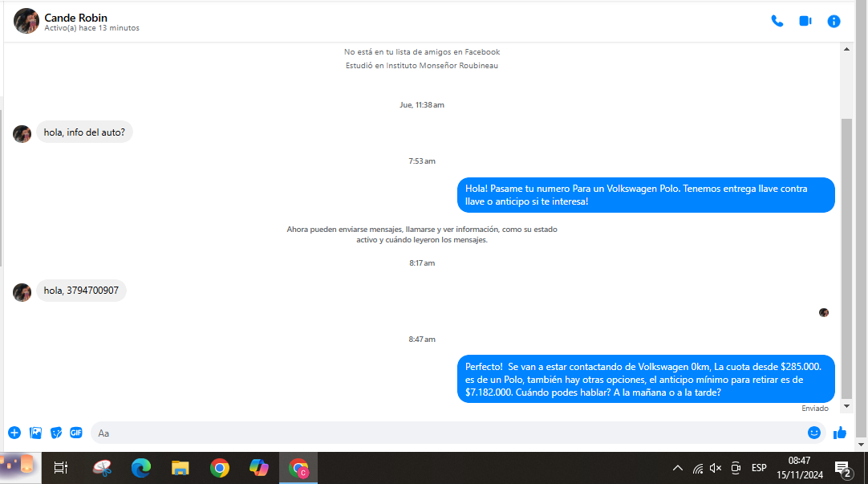868x484 pixels.
Task: Open network Wi-Fi settings tray icon
Action: click(x=697, y=469)
